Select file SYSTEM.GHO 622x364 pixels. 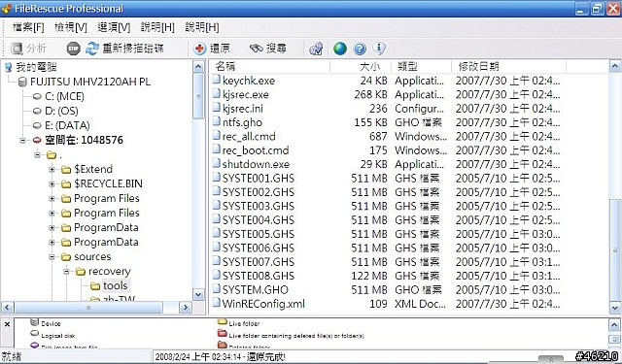[x=255, y=290]
